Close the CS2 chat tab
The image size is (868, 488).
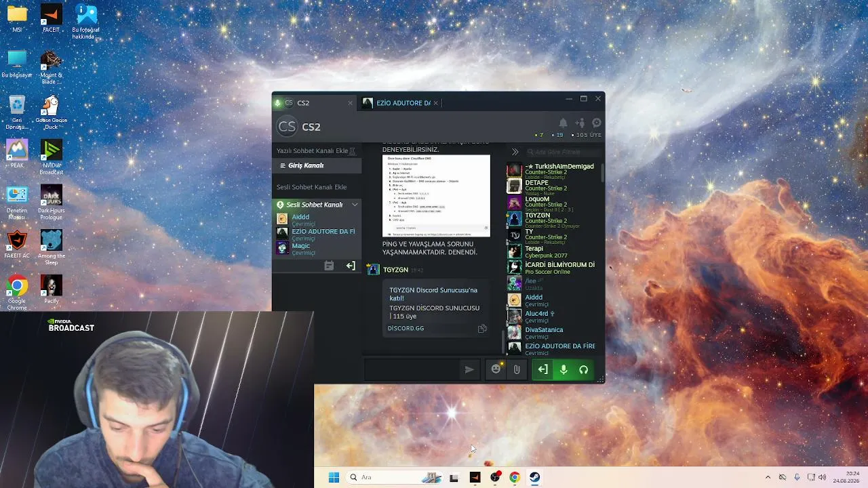point(350,103)
